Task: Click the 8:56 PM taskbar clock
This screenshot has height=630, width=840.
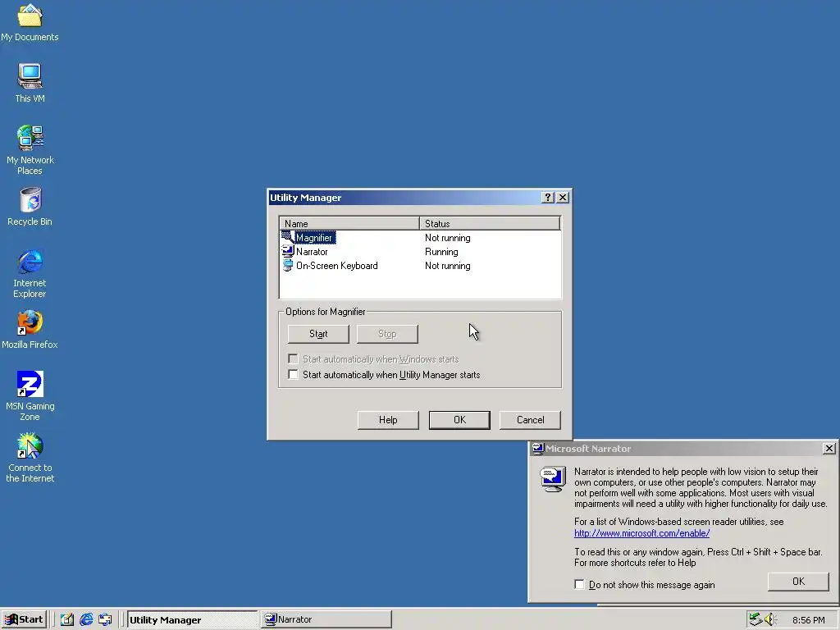Action: pos(808,620)
